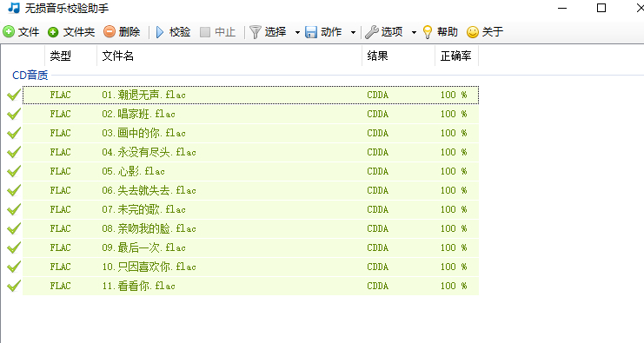Image resolution: width=644 pixels, height=343 pixels.
Task: Click the floppy disk Action icon
Action: (x=311, y=32)
